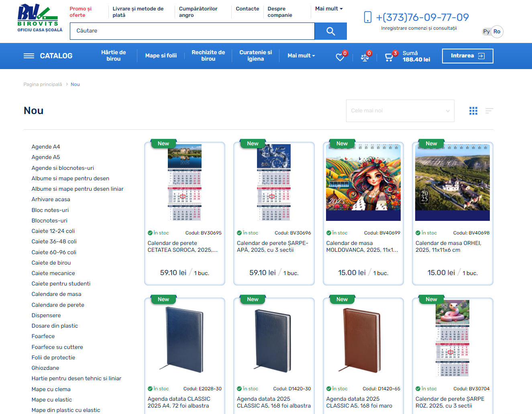Viewport: 532px width, 414px height.
Task: Open 'Caiete mecanice' category
Action: (53, 273)
